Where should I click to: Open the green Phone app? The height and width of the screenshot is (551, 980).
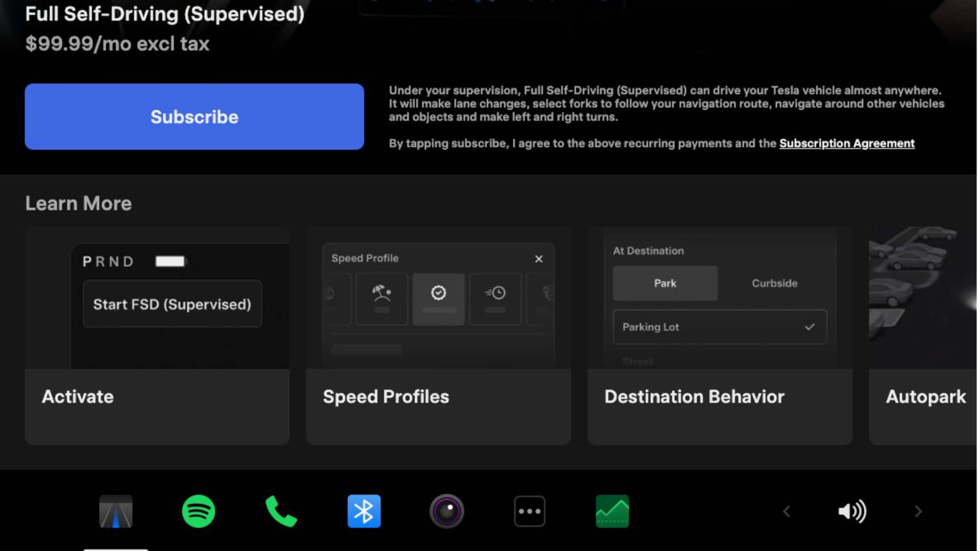click(x=281, y=511)
